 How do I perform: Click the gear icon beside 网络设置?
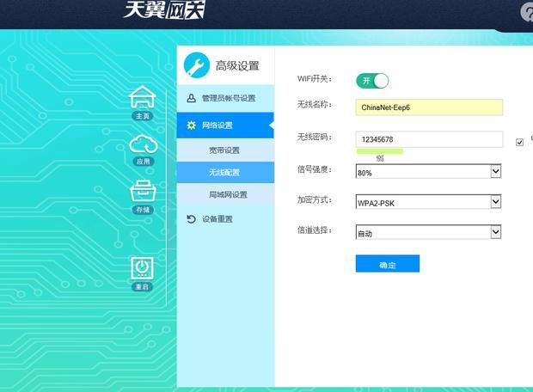[192, 126]
